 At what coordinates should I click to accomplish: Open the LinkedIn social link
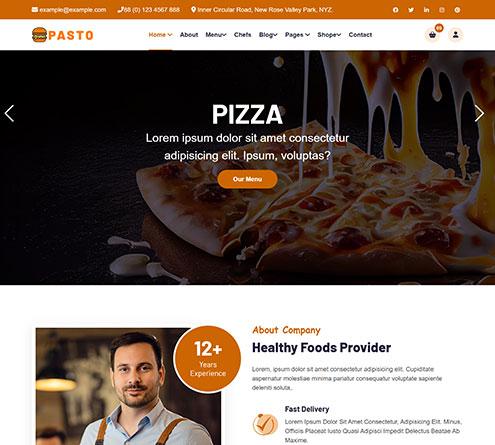click(426, 10)
